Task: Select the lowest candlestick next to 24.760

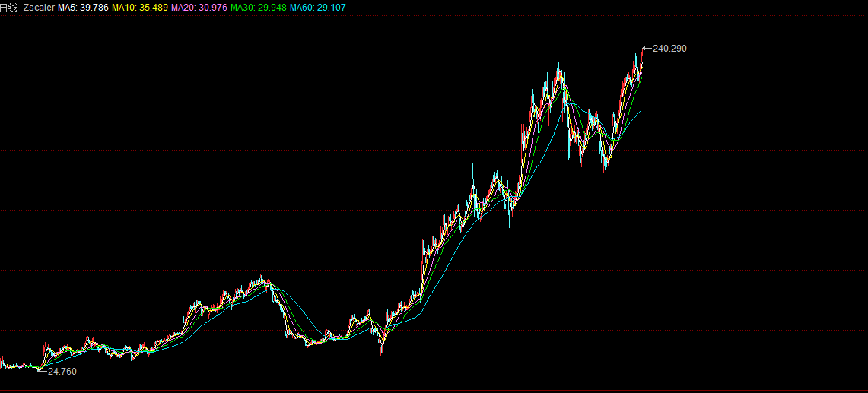Action: [x=40, y=368]
